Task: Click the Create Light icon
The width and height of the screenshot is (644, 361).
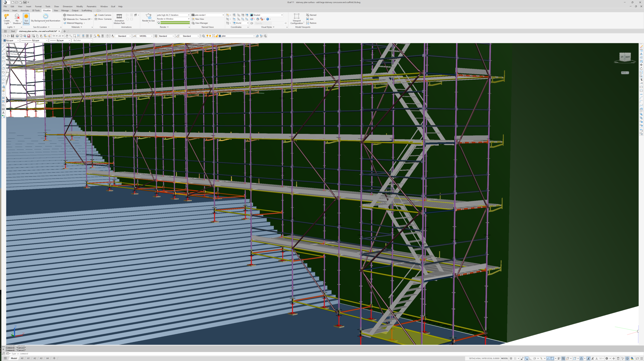Action: [x=7, y=17]
